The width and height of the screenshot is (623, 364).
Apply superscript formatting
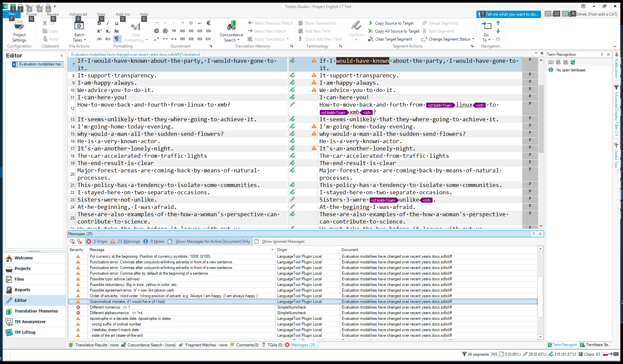click(x=99, y=31)
